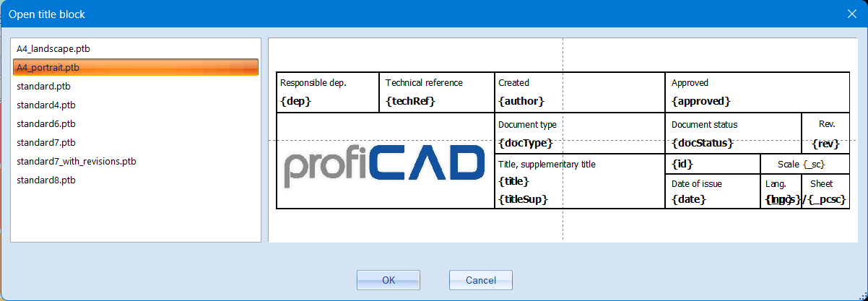This screenshot has width=868, height=301.
Task: Click the Approved label in preview
Action: (x=690, y=83)
